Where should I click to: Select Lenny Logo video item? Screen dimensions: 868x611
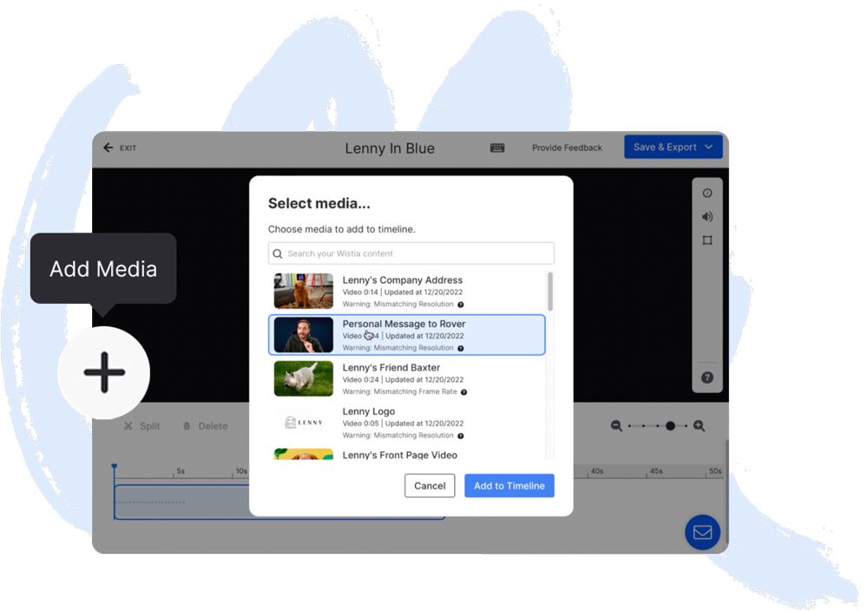coord(407,423)
